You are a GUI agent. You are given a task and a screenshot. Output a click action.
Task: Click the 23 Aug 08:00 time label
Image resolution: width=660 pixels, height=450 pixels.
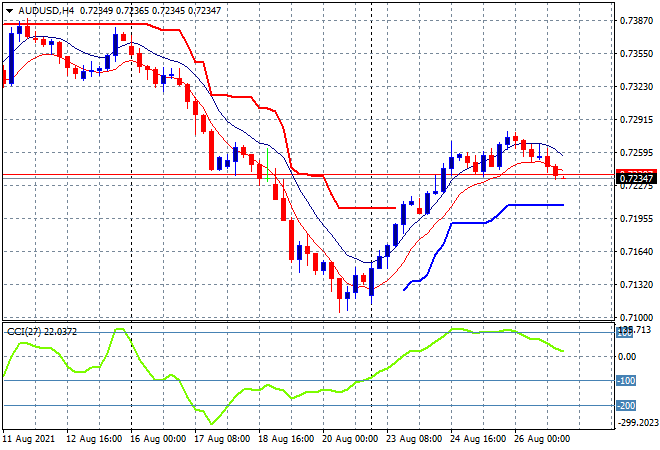pyautogui.click(x=415, y=440)
